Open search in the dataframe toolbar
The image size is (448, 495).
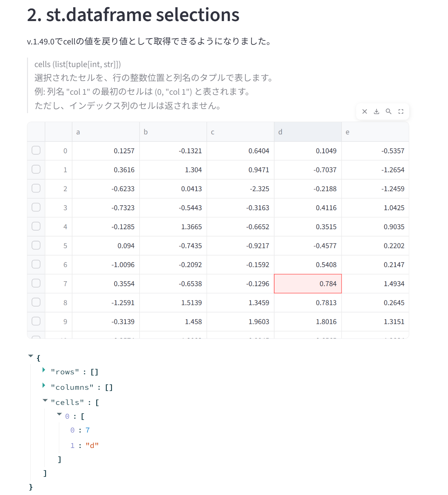pos(388,111)
